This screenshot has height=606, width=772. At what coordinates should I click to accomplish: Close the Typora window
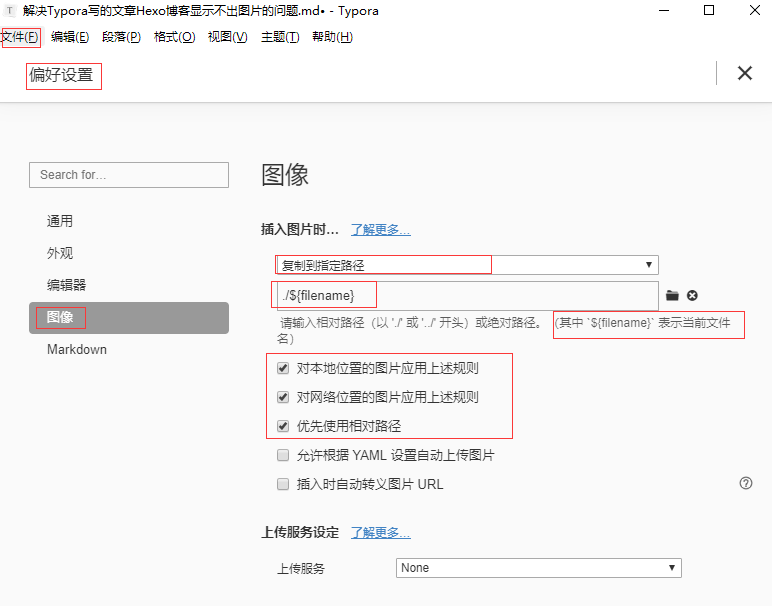click(754, 10)
